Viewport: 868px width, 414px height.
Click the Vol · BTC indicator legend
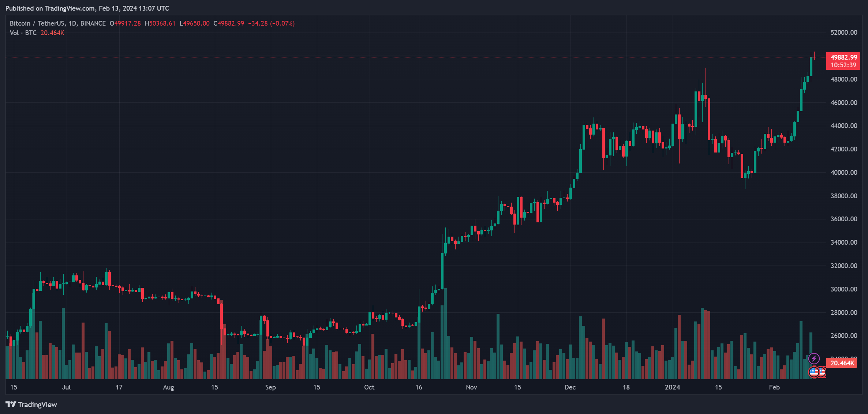click(23, 33)
